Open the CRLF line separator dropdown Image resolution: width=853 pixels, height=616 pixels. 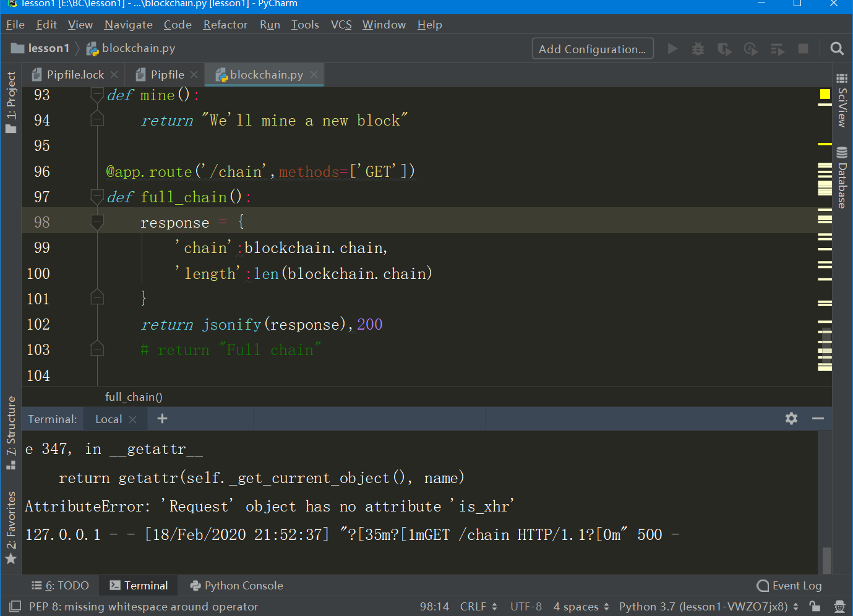[x=479, y=607]
